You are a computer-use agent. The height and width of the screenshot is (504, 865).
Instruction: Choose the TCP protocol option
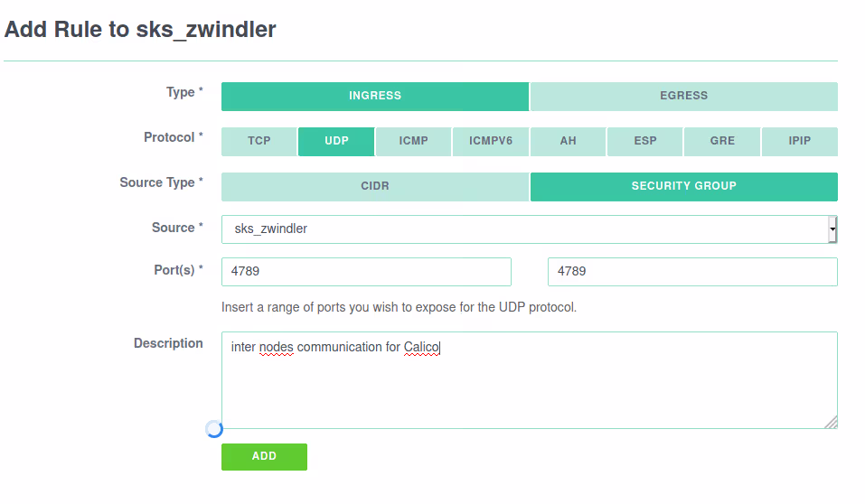(x=259, y=141)
